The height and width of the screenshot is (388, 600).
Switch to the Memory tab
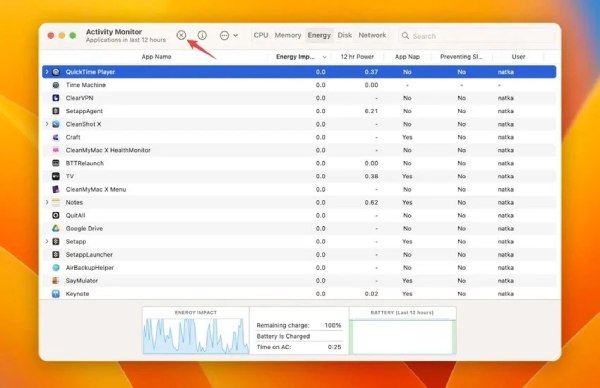(288, 35)
